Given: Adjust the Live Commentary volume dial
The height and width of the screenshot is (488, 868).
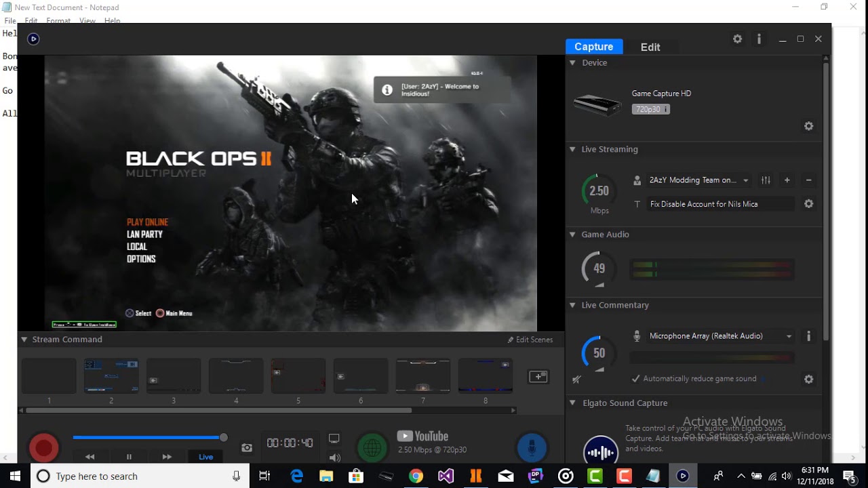Looking at the screenshot, I should point(599,353).
